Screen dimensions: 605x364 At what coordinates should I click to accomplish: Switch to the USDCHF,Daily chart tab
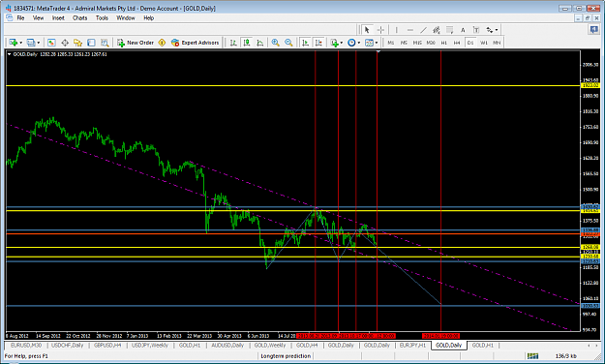(x=68, y=345)
